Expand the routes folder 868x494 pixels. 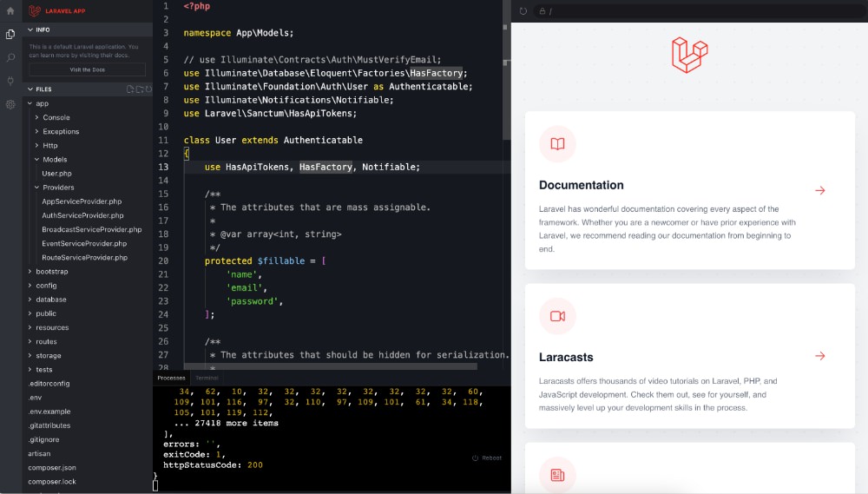tap(30, 342)
